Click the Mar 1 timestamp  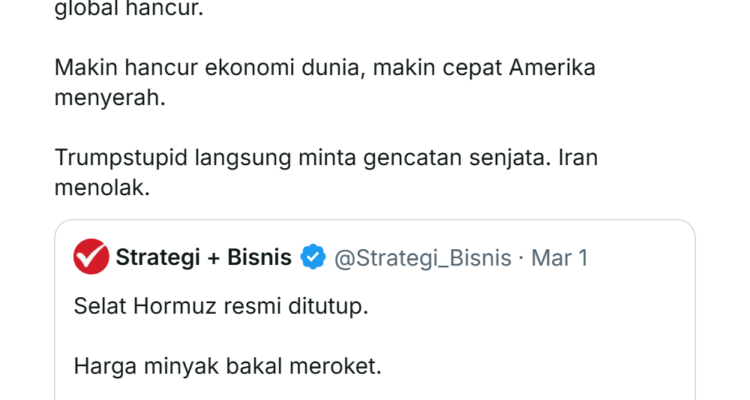point(559,258)
